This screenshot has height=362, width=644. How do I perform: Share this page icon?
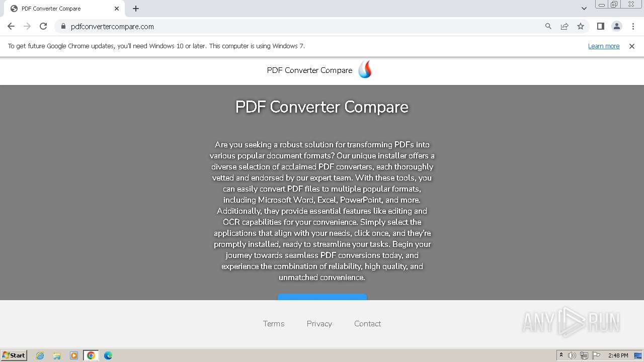[x=565, y=26]
